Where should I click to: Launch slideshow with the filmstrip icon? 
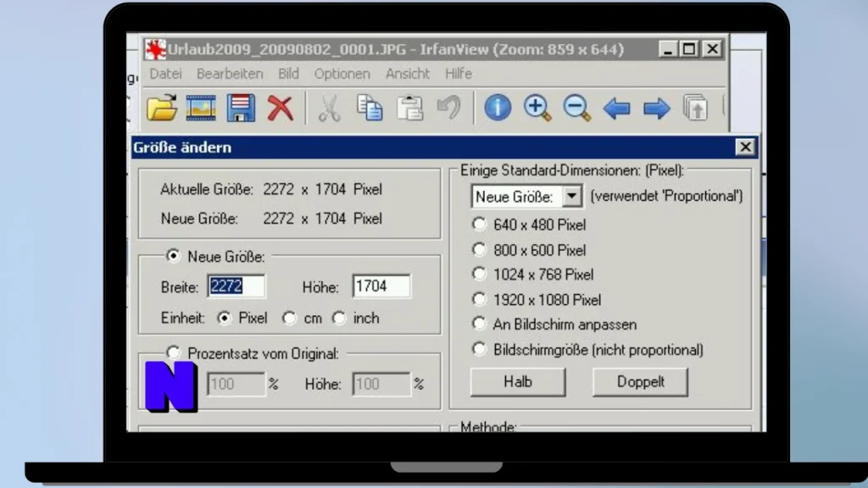(x=201, y=108)
